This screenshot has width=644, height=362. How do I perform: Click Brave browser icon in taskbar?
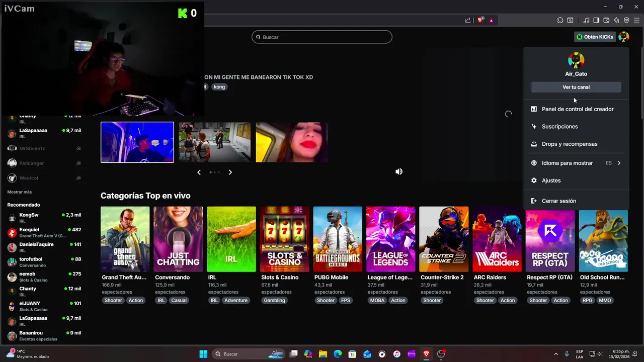[x=427, y=354]
